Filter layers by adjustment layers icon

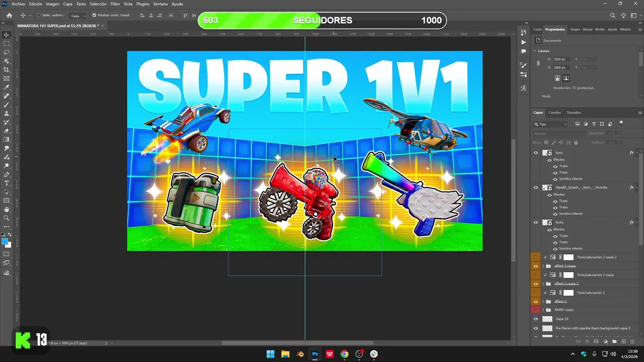(x=586, y=124)
